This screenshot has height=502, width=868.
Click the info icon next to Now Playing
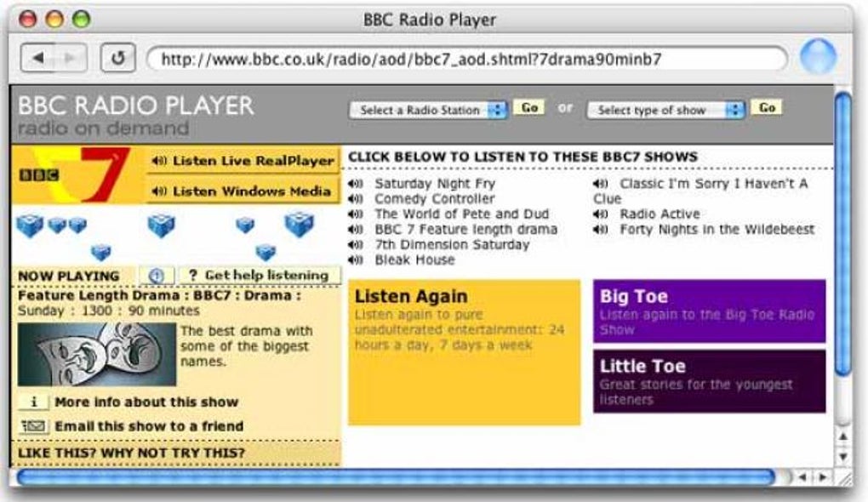click(157, 276)
